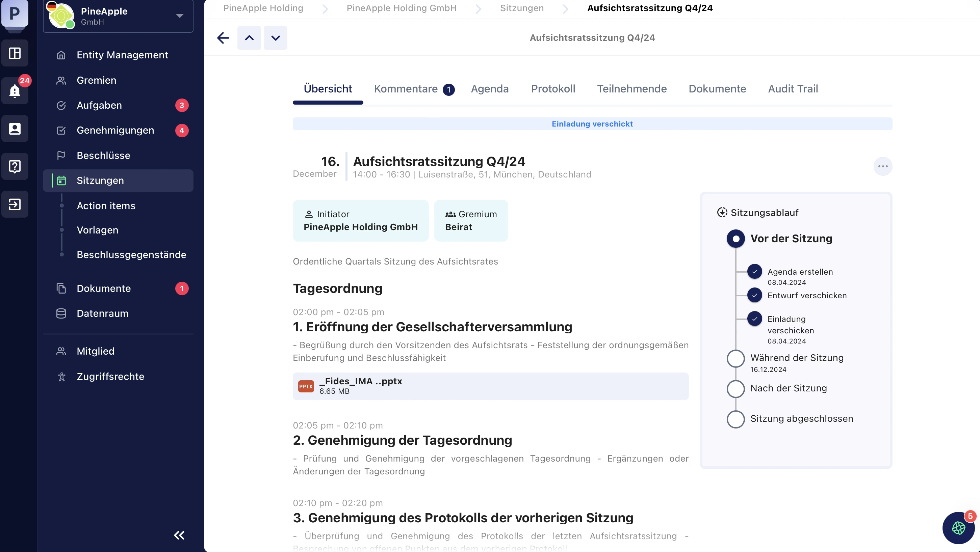Viewport: 980px width, 552px height.
Task: Go back with the left arrow
Action: [223, 38]
